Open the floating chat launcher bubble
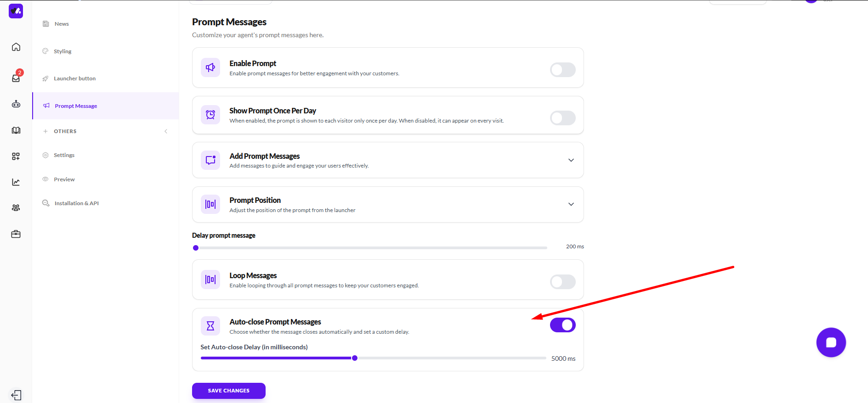Image resolution: width=868 pixels, height=403 pixels. [x=831, y=342]
